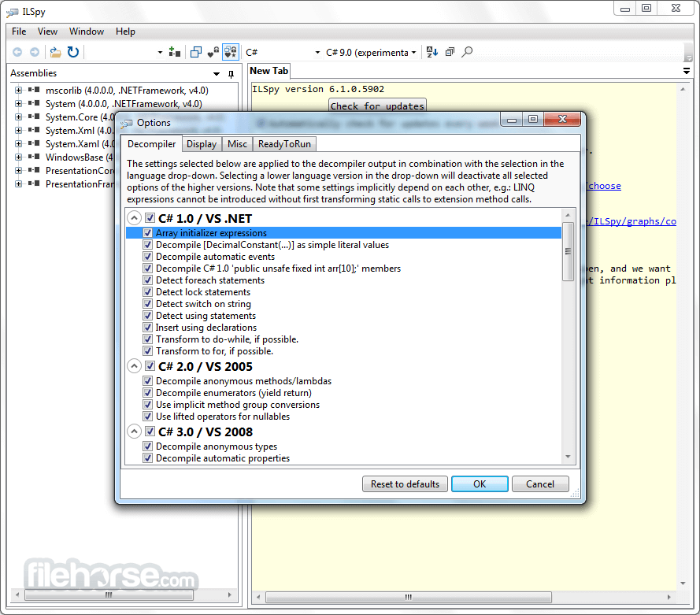The image size is (700, 615).
Task: Uncheck Decompile anonymous methods/lambdas
Action: [148, 381]
